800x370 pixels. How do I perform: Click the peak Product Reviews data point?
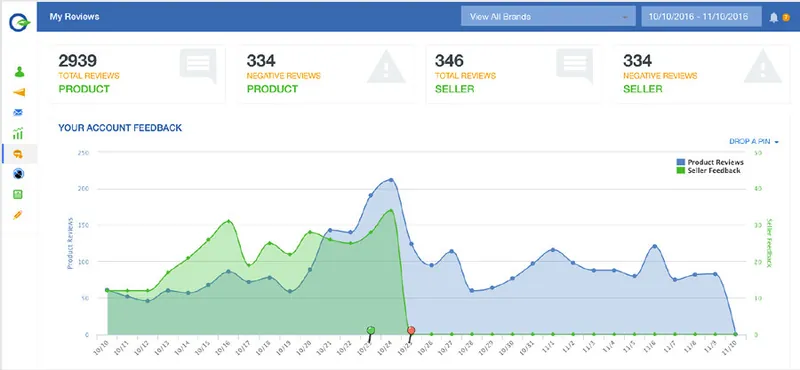391,180
